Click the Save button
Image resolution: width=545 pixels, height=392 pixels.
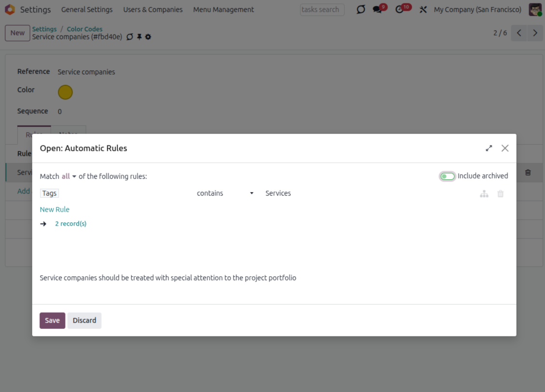pyautogui.click(x=52, y=321)
